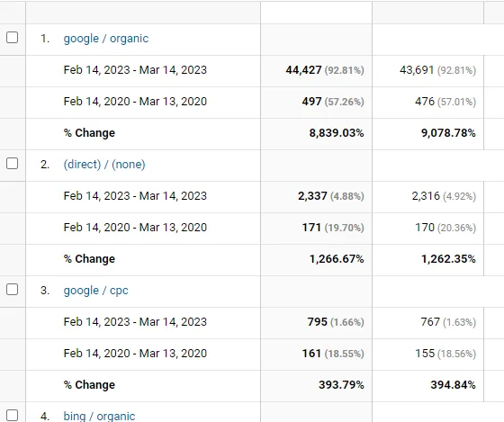Select the 2020 date range under google / cpc
Image resolution: width=504 pixels, height=422 pixels.
pos(135,354)
